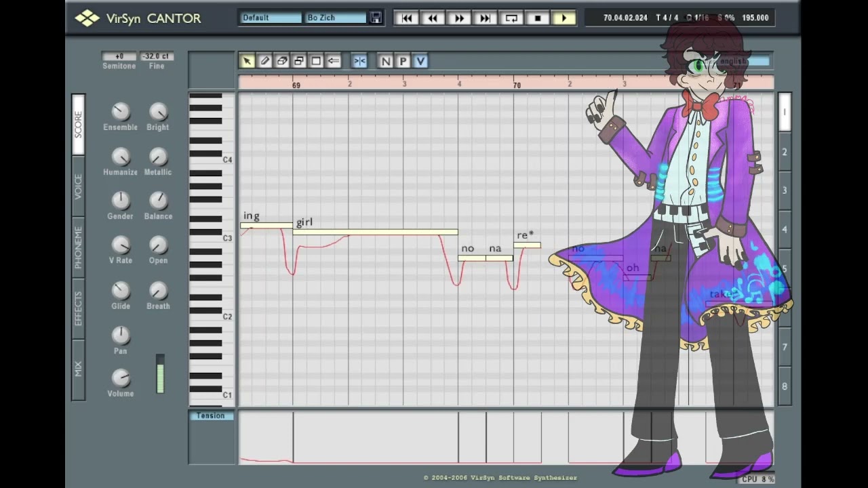The height and width of the screenshot is (488, 868).
Task: Click the Fine tuning value field
Action: click(157, 56)
